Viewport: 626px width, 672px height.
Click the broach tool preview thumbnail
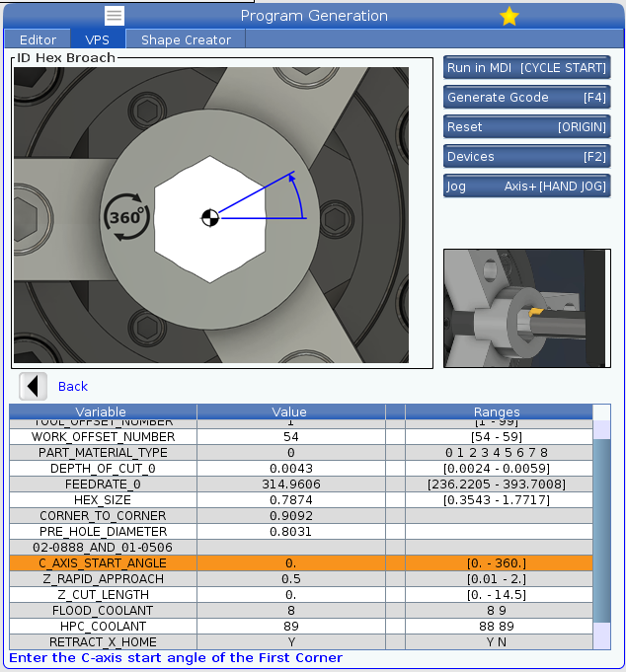tap(527, 309)
